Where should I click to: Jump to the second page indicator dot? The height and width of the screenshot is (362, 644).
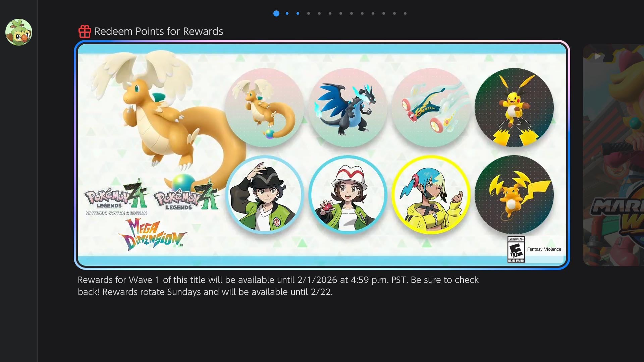287,13
